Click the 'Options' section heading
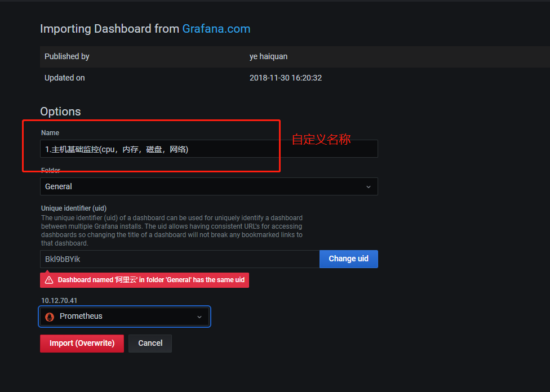Viewport: 550px width, 392px height. click(60, 112)
